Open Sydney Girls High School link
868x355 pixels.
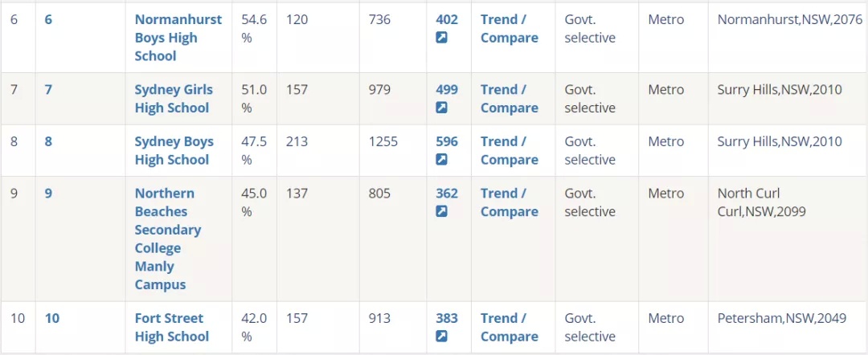tap(174, 99)
